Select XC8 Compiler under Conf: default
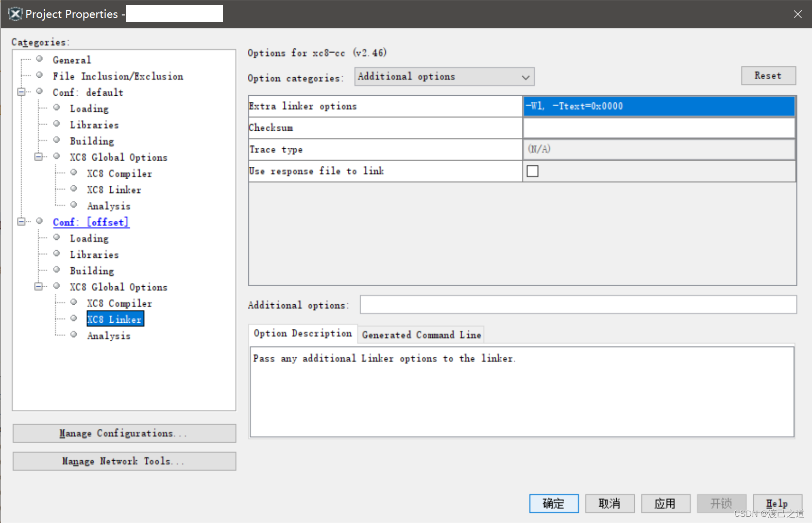The height and width of the screenshot is (523, 812). [120, 173]
